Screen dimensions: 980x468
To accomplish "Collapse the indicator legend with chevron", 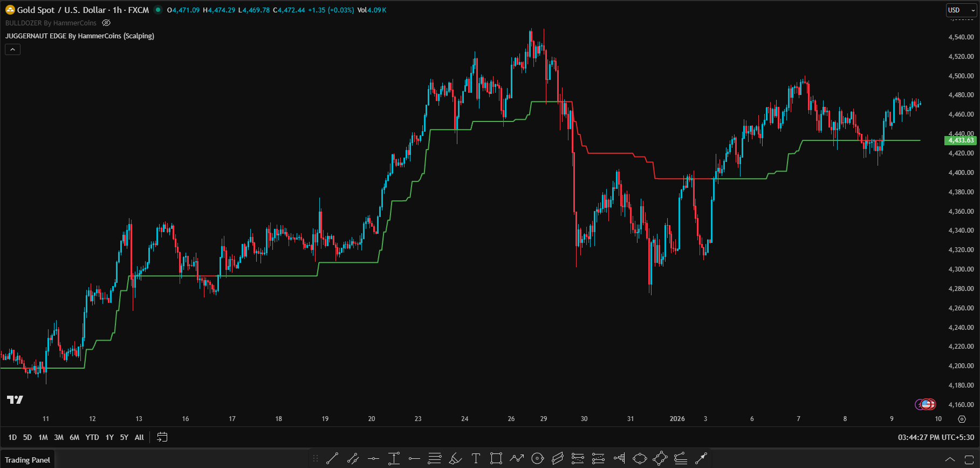I will coord(13,49).
